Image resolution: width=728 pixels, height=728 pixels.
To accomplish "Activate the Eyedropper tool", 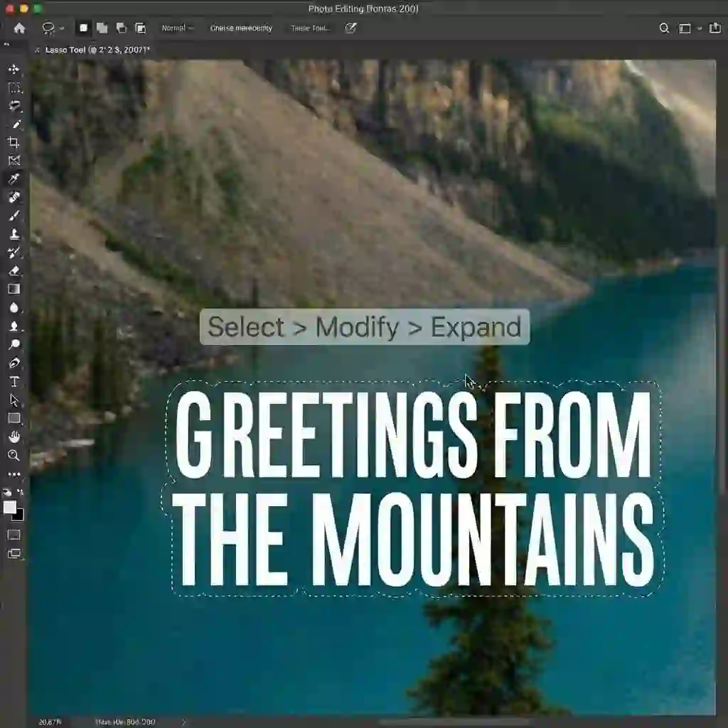I will [13, 179].
